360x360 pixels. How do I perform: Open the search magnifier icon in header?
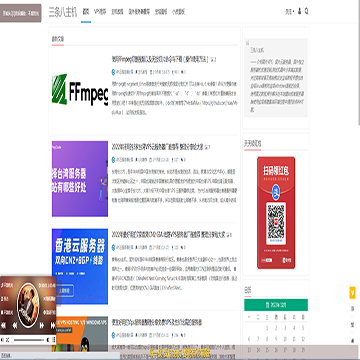click(x=306, y=11)
